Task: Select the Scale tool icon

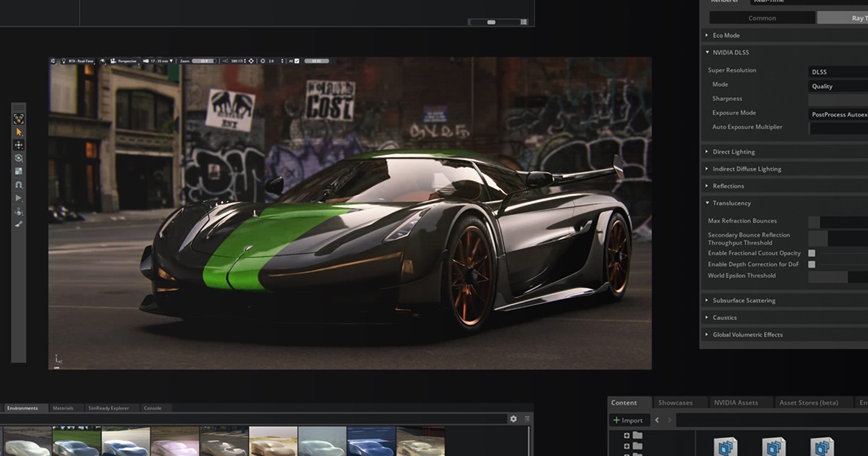Action: (x=19, y=171)
